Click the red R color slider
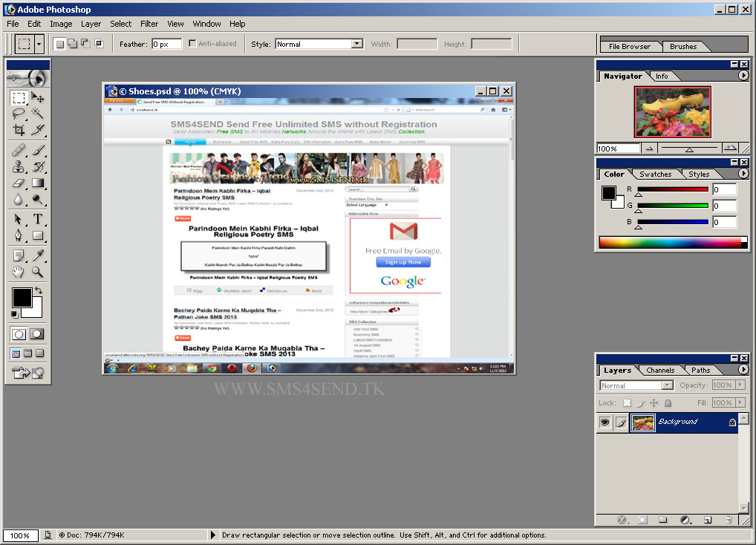Screen dimensions: 756x545 pos(673,189)
